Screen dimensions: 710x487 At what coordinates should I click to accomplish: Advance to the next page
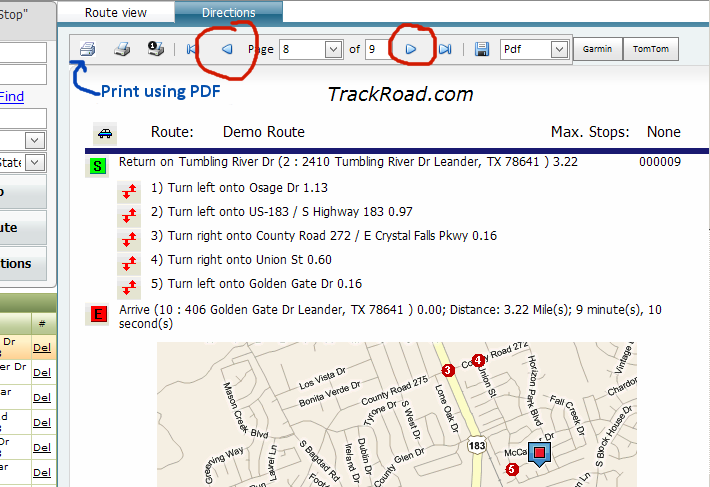pyautogui.click(x=411, y=49)
